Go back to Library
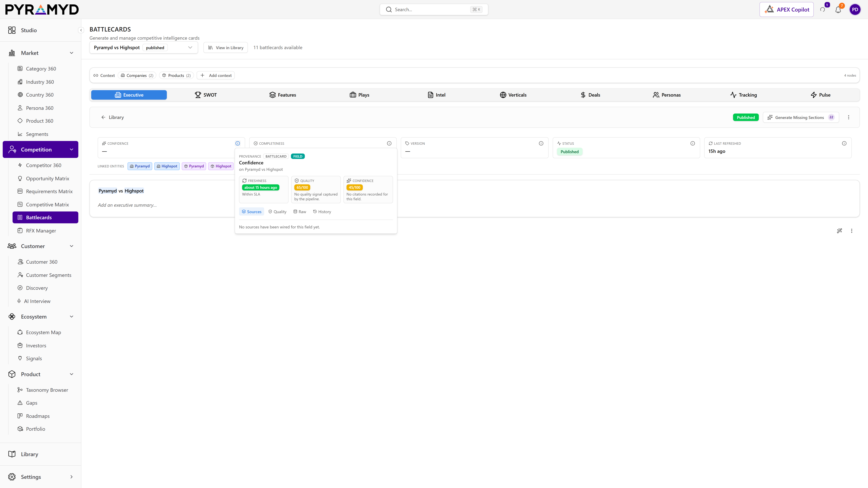Image resolution: width=868 pixels, height=488 pixels. coord(113,118)
